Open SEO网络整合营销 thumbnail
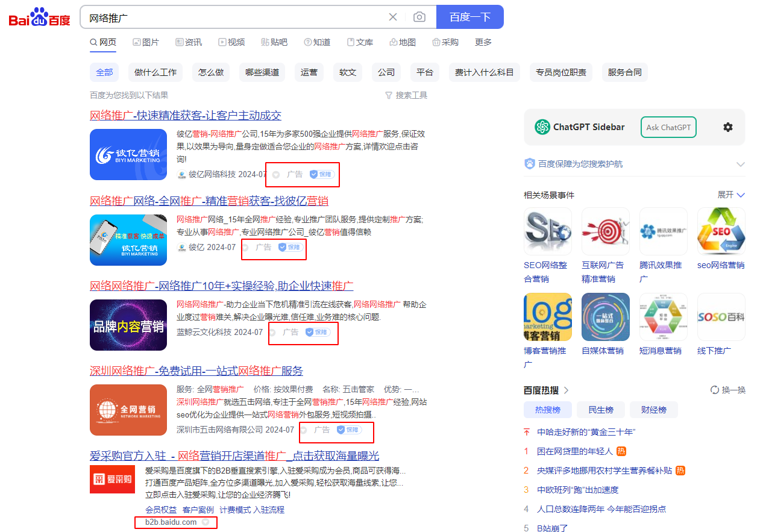Viewport: 766px width, 532px height. (x=548, y=232)
